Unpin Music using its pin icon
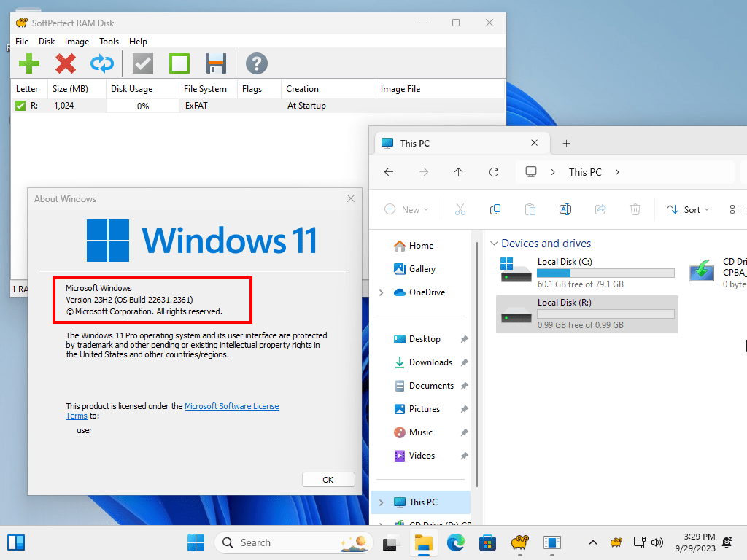 [464, 432]
